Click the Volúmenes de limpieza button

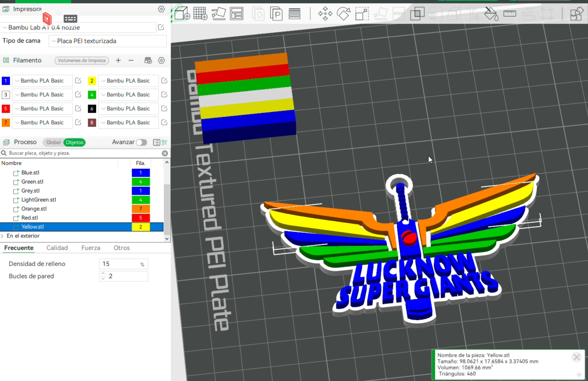coord(82,60)
